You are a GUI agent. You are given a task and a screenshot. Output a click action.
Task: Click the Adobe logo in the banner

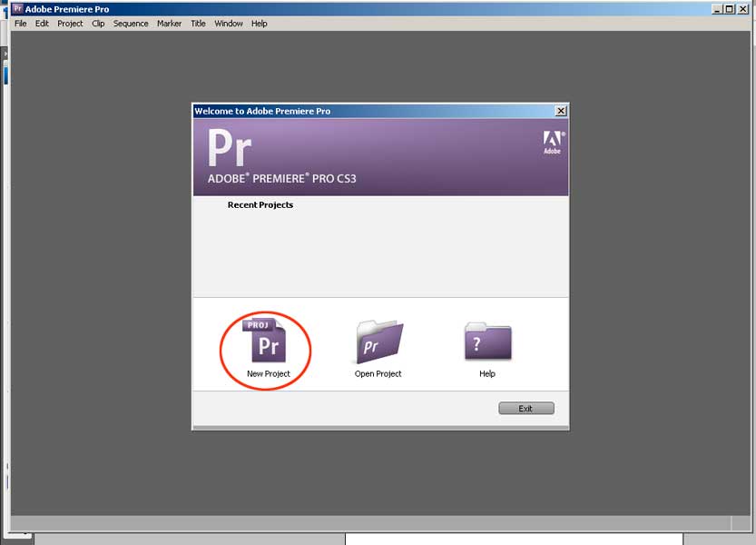coord(553,143)
